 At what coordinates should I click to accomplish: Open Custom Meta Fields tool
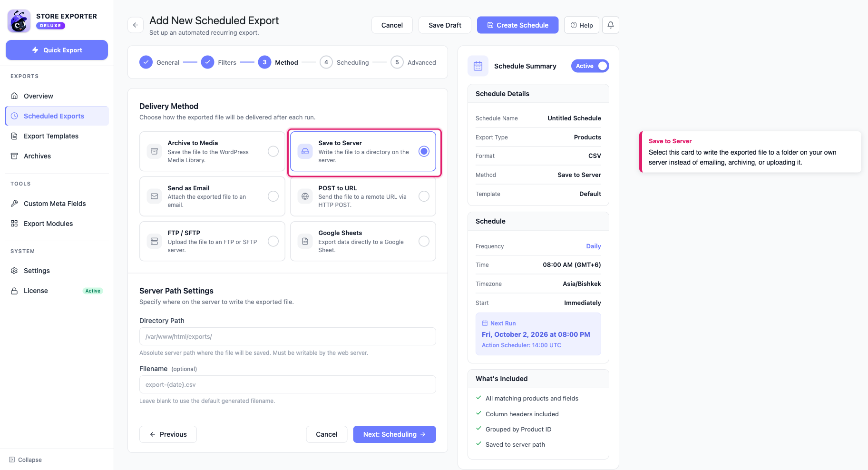pos(57,204)
